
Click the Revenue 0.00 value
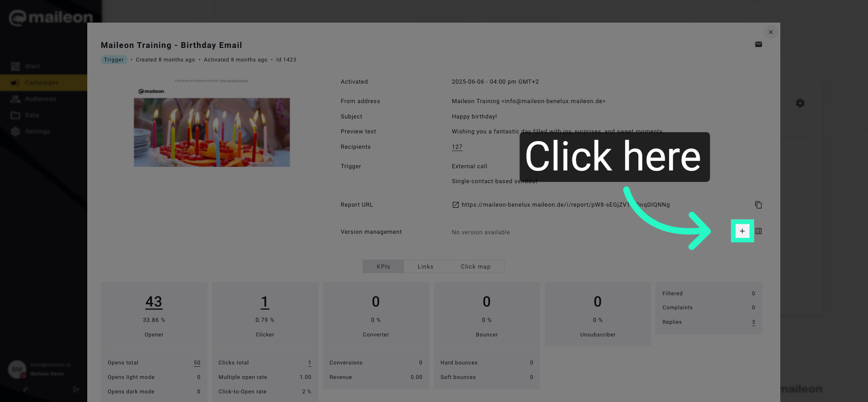click(416, 377)
